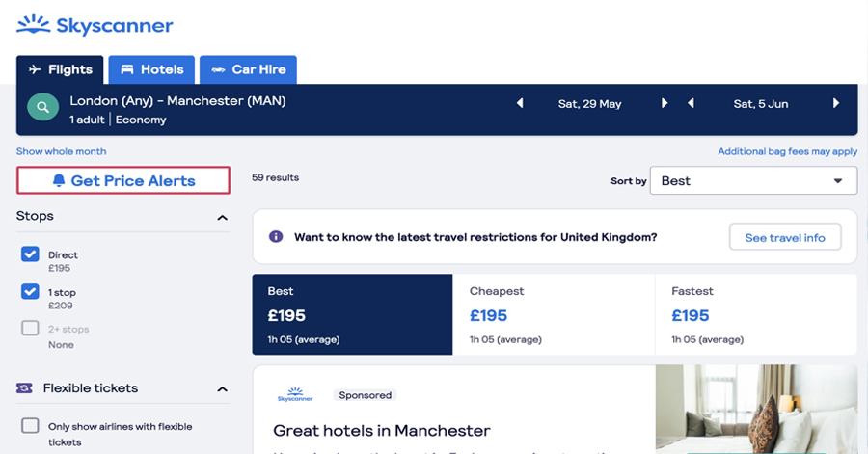868x454 pixels.
Task: Uncheck the 1 stop checkbox
Action: coord(30,291)
